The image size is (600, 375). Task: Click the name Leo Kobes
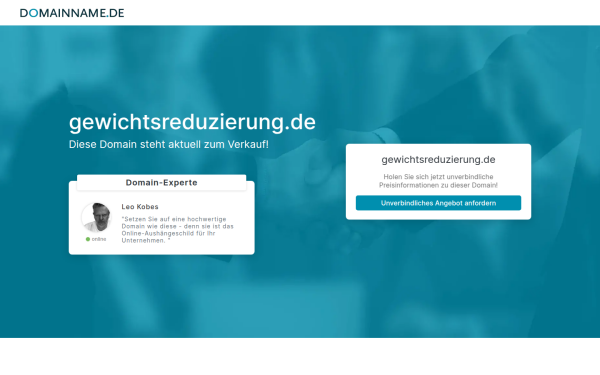coord(140,207)
